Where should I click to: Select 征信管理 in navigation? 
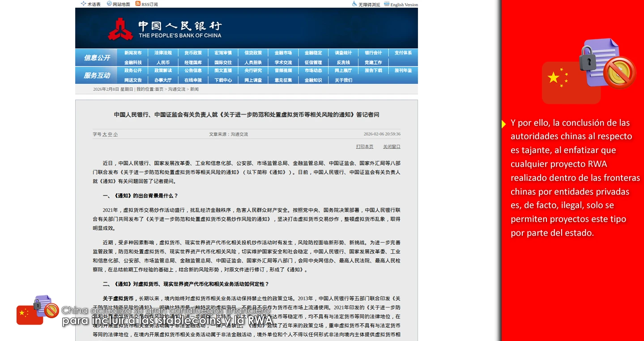pos(313,63)
